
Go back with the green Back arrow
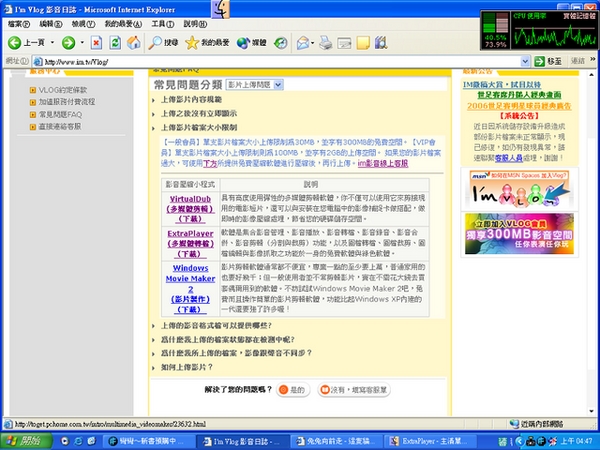point(15,42)
